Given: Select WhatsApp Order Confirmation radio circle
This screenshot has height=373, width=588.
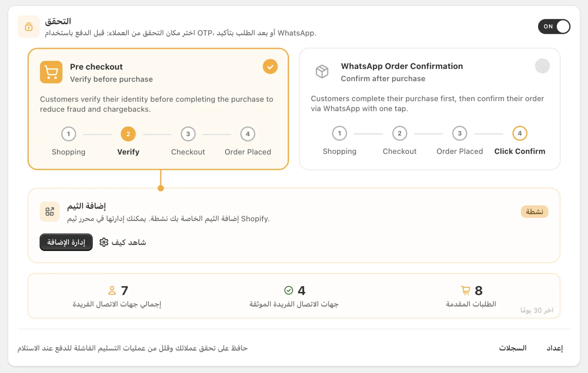Looking at the screenshot, I should (542, 66).
